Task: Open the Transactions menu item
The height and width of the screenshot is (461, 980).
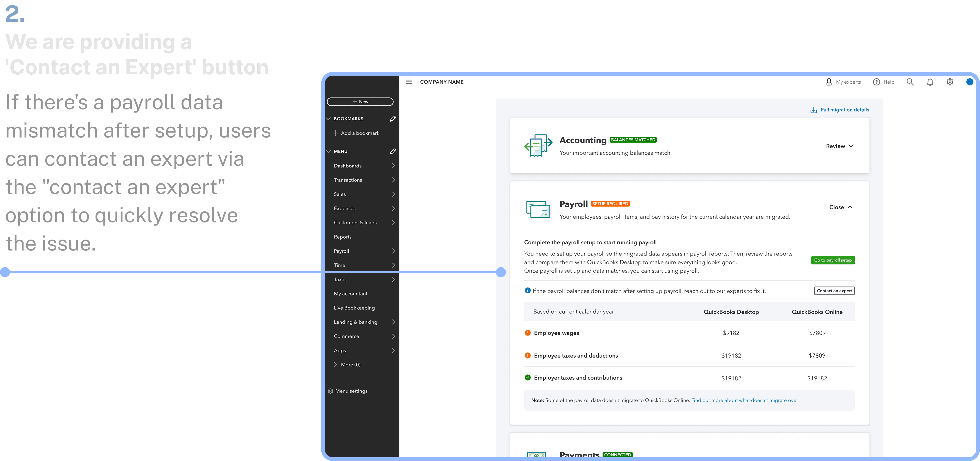Action: (348, 180)
